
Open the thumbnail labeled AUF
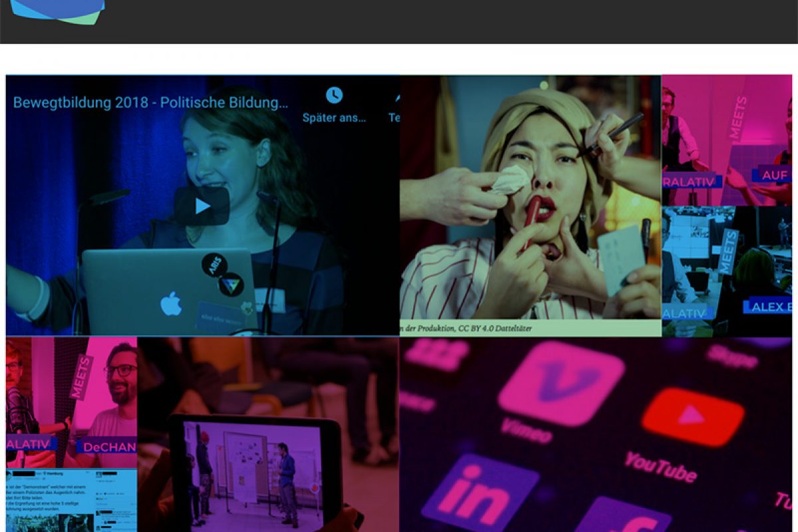tap(727, 140)
